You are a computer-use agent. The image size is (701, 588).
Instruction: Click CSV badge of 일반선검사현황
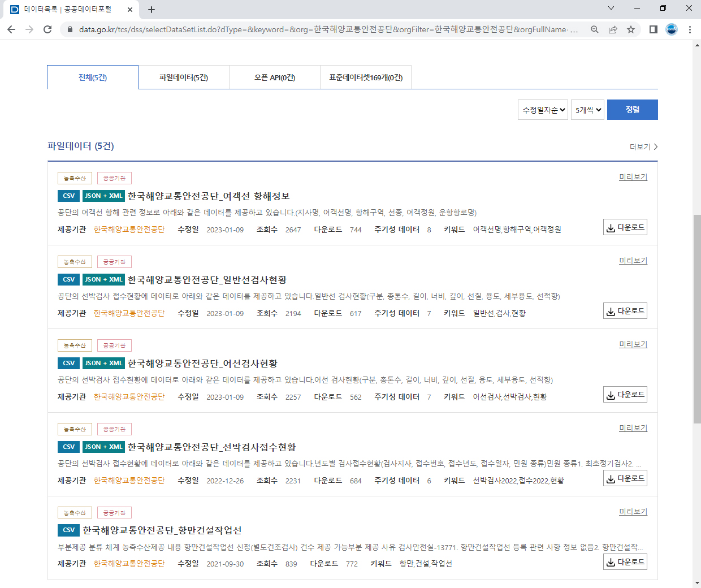pyautogui.click(x=69, y=279)
